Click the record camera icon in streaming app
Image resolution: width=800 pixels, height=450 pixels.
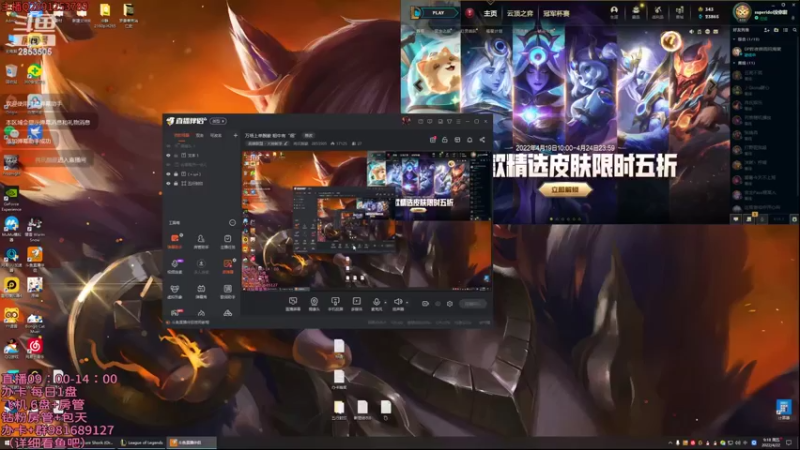coord(425,304)
